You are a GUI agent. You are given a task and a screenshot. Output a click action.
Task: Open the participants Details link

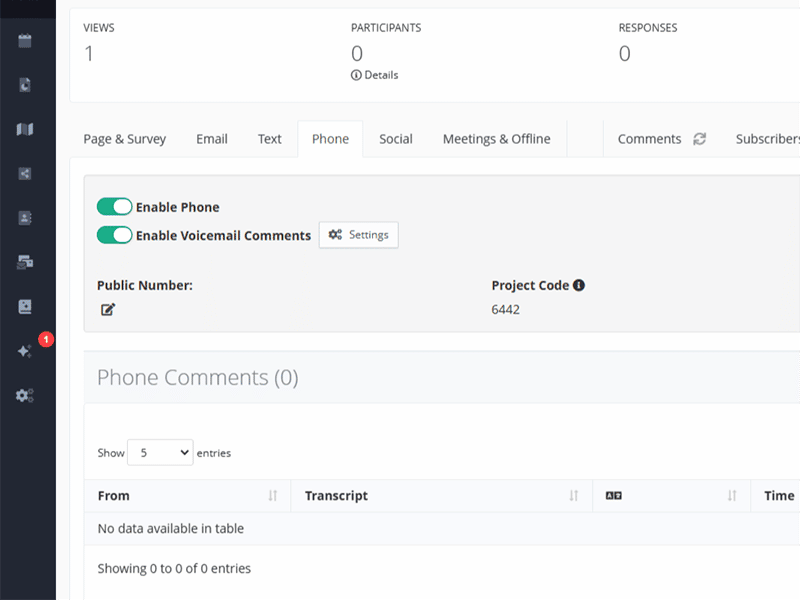(x=375, y=75)
